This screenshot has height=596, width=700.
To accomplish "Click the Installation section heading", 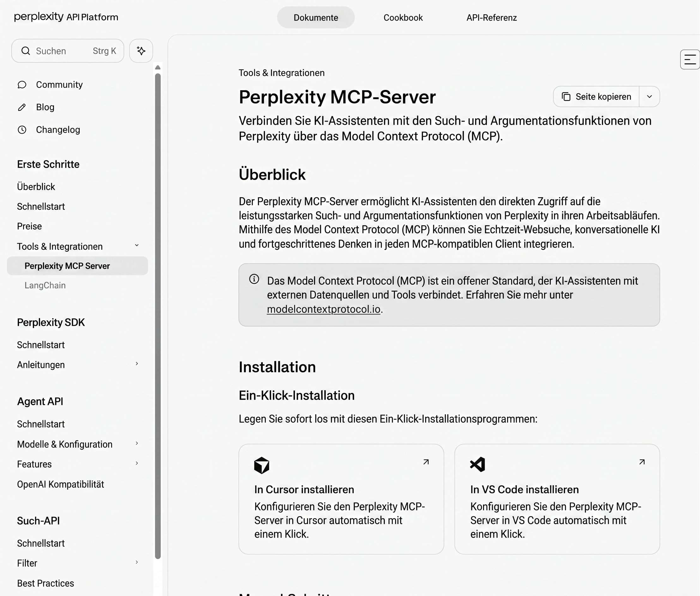I will pos(277,367).
